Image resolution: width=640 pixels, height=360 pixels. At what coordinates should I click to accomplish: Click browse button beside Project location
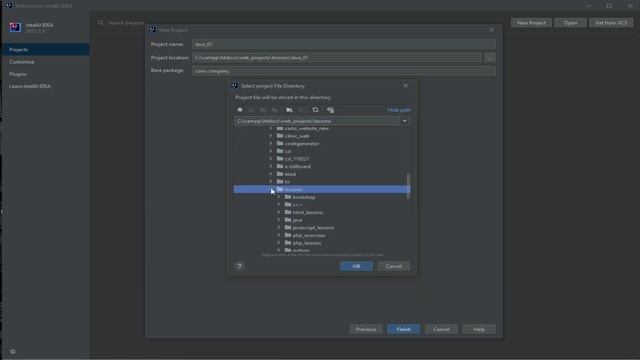tap(490, 58)
